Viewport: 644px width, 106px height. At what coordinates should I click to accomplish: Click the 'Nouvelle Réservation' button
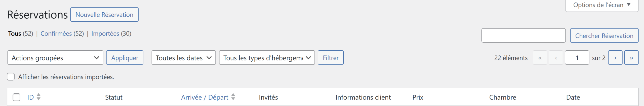coord(104,15)
